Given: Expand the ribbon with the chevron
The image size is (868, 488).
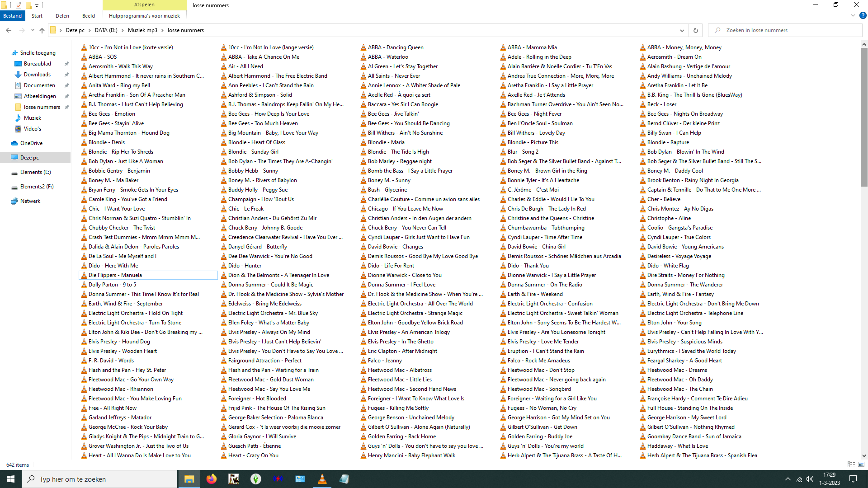Looking at the screenshot, I should point(853,15).
